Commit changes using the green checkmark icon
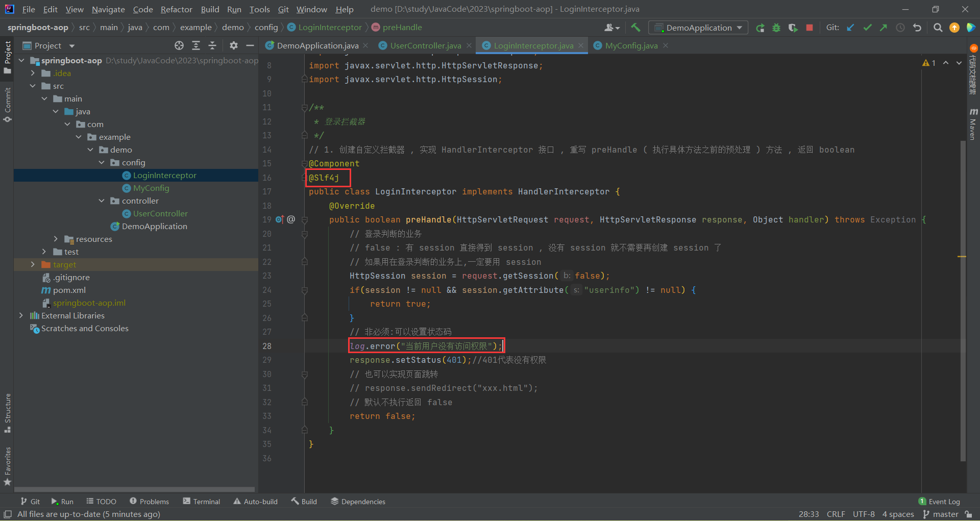The width and height of the screenshot is (980, 521). click(x=867, y=28)
